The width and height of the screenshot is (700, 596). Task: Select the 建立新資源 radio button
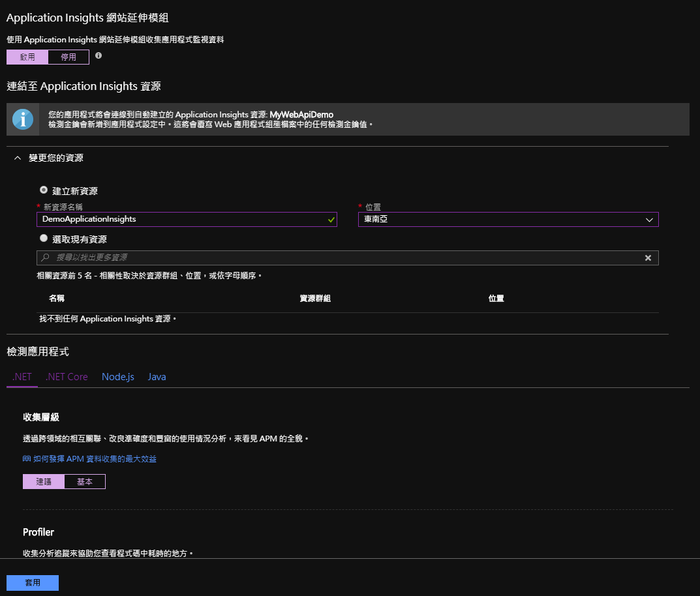coord(44,190)
